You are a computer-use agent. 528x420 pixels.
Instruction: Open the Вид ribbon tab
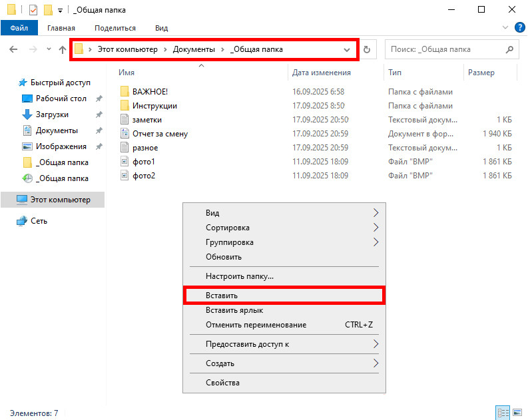(161, 28)
